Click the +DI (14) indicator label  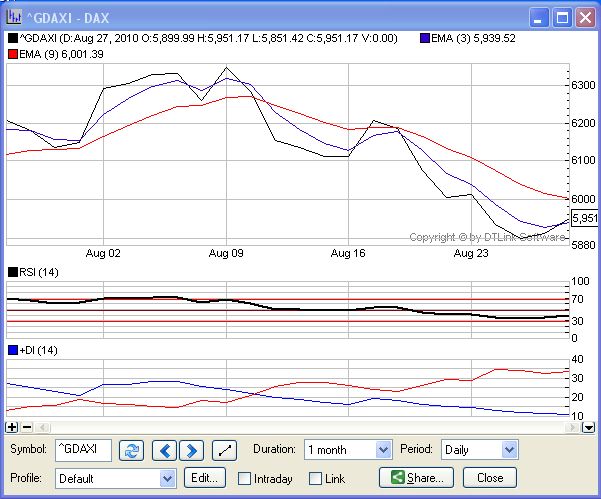38,350
